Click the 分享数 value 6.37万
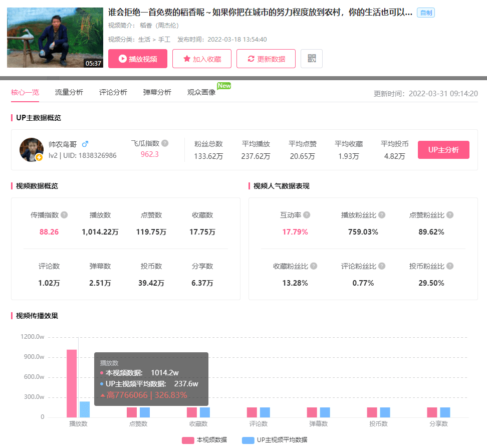This screenshot has height=448, width=487. (x=202, y=283)
